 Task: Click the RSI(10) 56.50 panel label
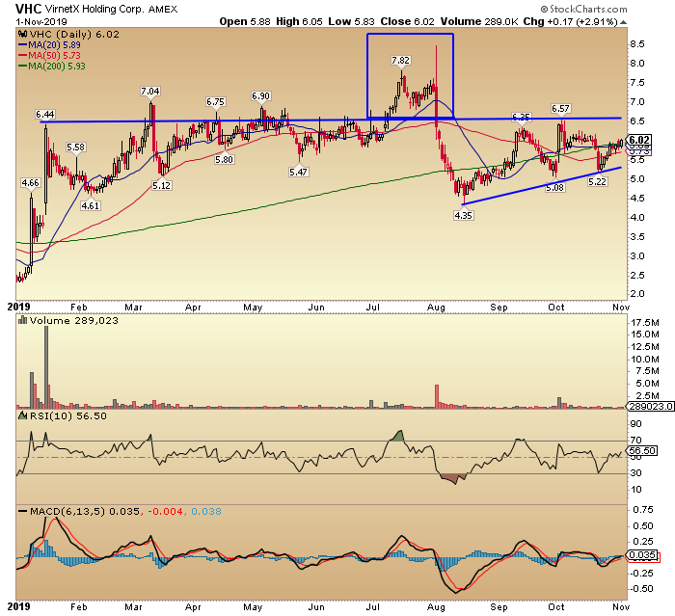pos(62,416)
